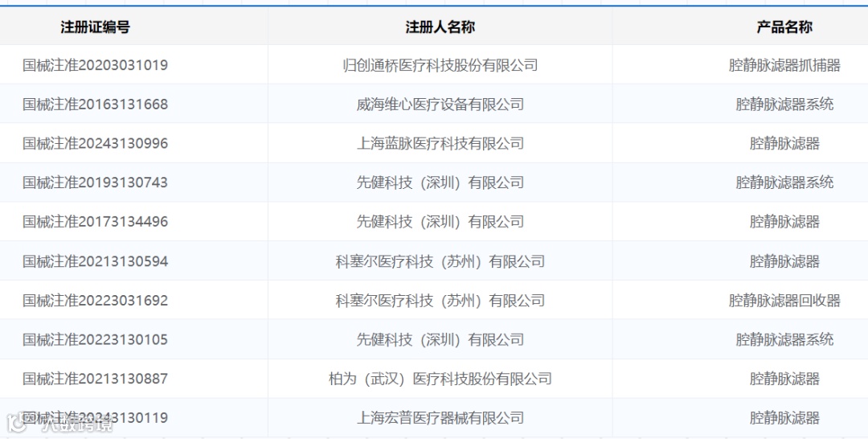Select registration number 国械注准20193130743
The height and width of the screenshot is (439, 868).
tap(95, 183)
